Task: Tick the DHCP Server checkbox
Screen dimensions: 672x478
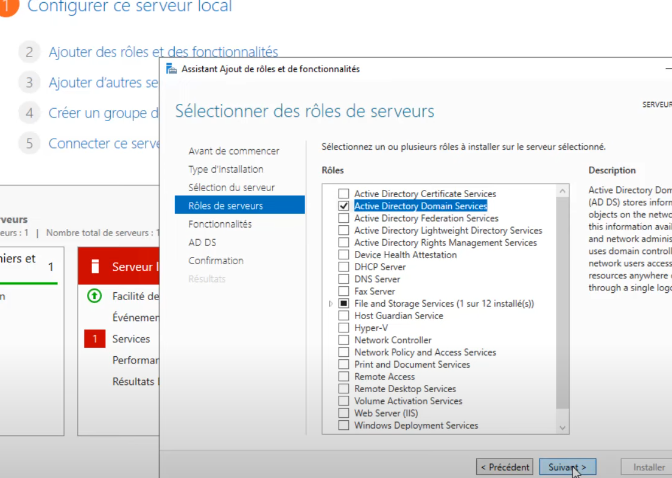Action: 343,267
